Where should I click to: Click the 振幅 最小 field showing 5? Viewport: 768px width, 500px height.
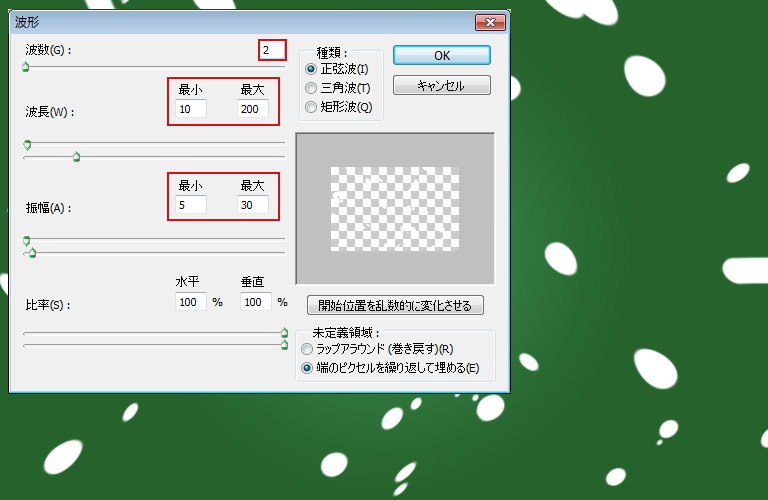pyautogui.click(x=191, y=205)
